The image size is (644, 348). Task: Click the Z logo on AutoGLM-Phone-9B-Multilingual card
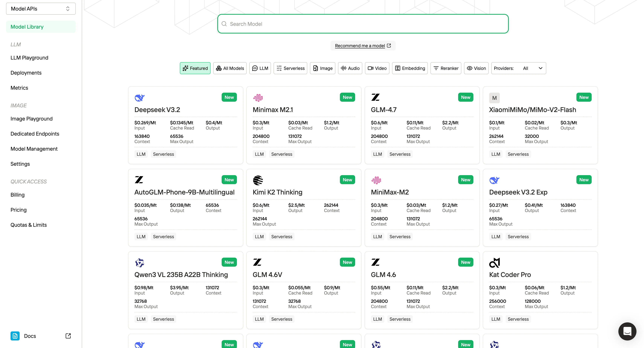139,180
